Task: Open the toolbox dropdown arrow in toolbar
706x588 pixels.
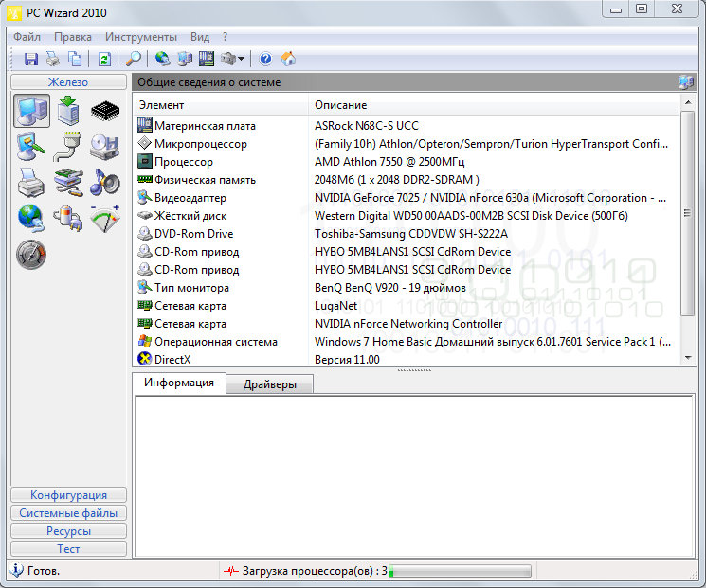Action: tap(242, 59)
